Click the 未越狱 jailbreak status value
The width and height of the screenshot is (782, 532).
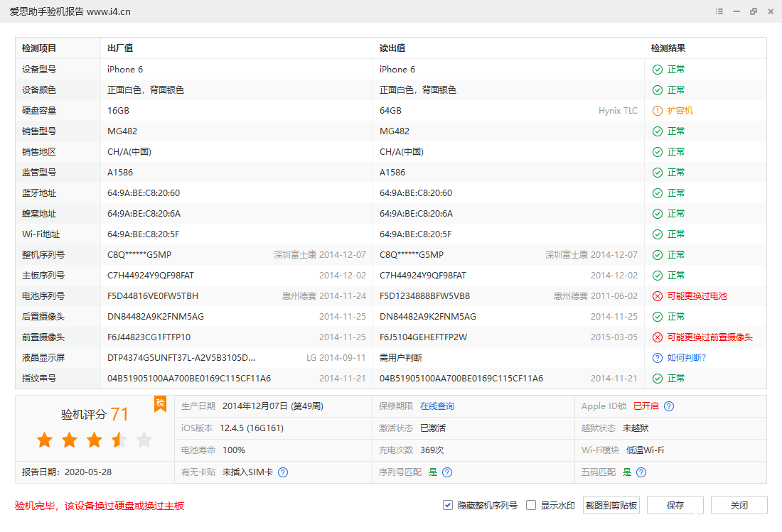636,428
